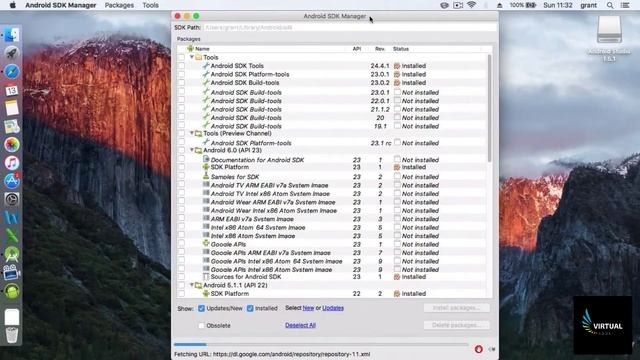Click the flask icon of Samples for SDK
The height and width of the screenshot is (360, 640).
pyautogui.click(x=206, y=176)
